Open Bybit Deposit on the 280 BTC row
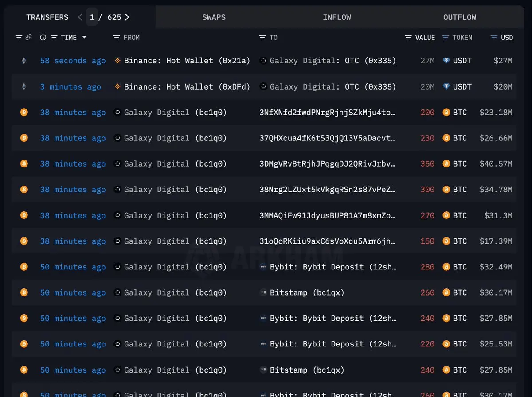The width and height of the screenshot is (532, 397). (x=333, y=267)
